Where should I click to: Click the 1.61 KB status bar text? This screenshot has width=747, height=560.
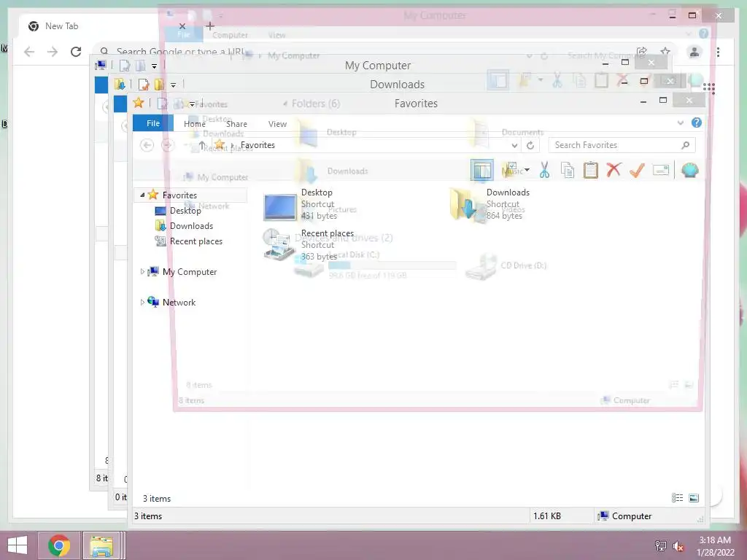pos(547,516)
